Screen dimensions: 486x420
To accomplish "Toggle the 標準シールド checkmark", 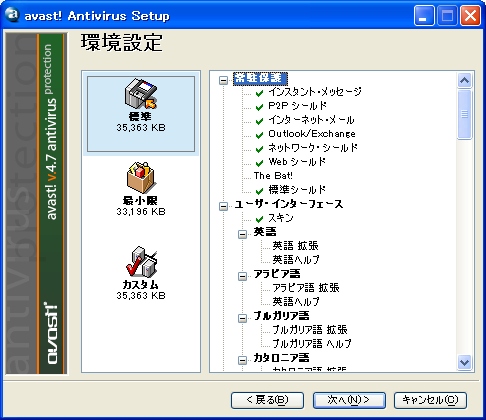I will (x=259, y=191).
